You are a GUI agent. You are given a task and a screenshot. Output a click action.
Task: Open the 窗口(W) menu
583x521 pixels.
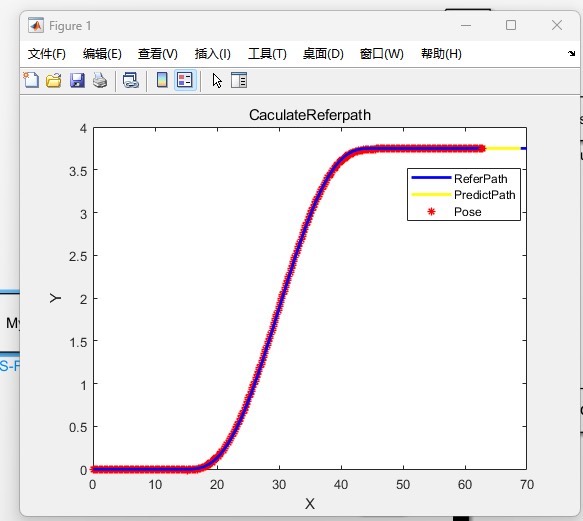pos(381,54)
